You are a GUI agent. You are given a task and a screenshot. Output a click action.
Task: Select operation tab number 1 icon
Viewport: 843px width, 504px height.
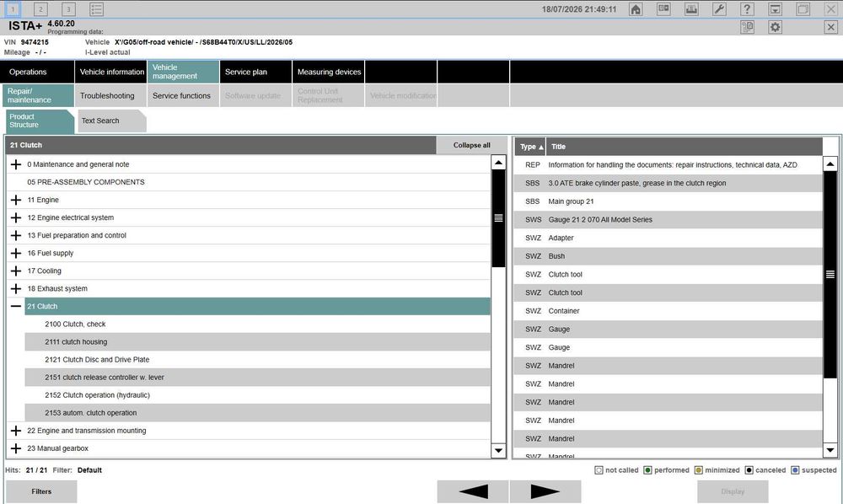coord(13,9)
